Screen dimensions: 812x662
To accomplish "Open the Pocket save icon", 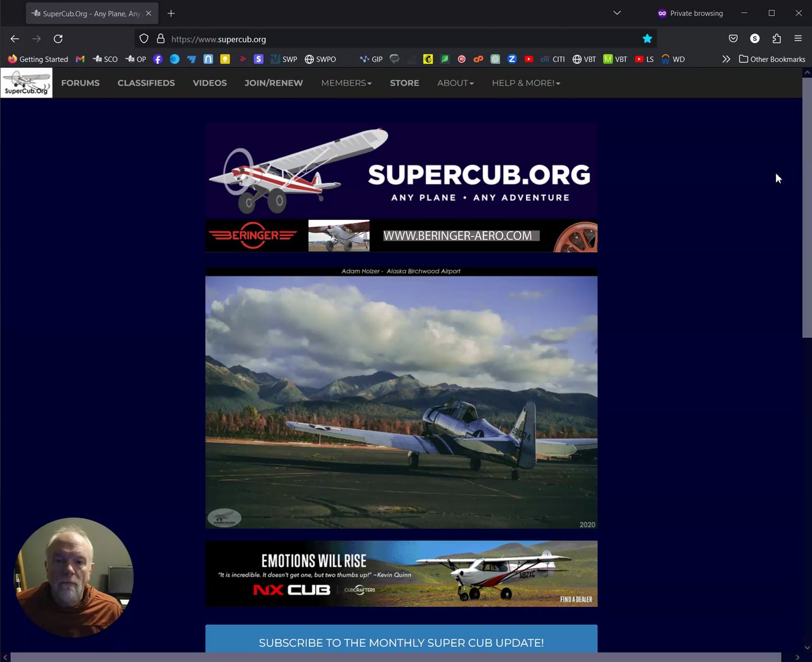I will [733, 39].
